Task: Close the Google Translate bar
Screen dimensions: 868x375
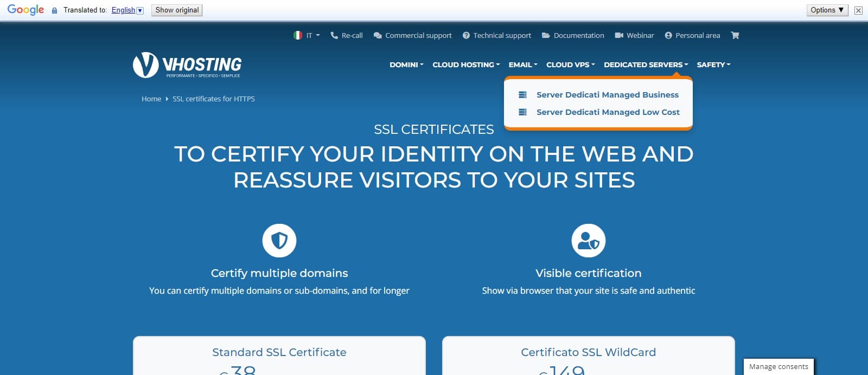Action: point(858,10)
